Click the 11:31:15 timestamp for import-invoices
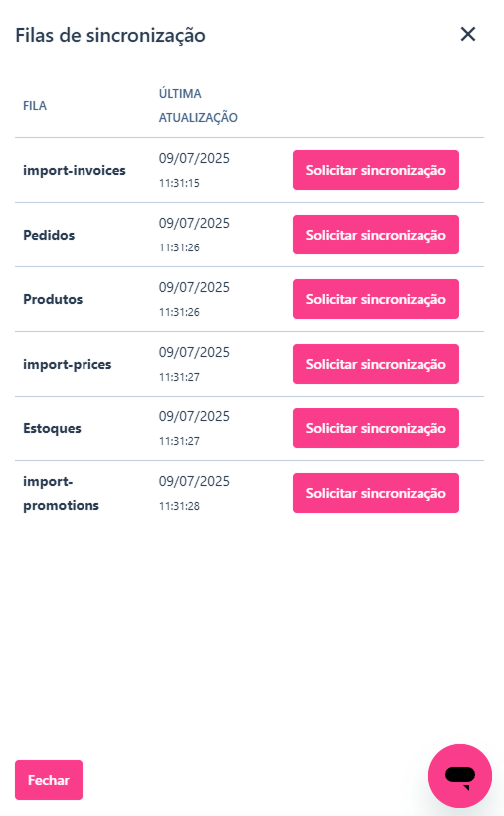The height and width of the screenshot is (816, 504). [179, 183]
